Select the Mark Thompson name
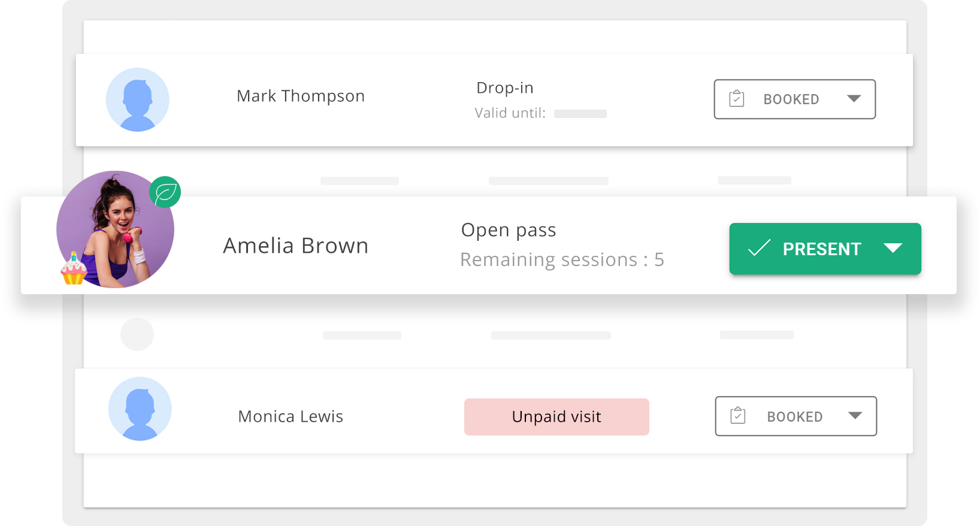The image size is (980, 526). (x=301, y=96)
